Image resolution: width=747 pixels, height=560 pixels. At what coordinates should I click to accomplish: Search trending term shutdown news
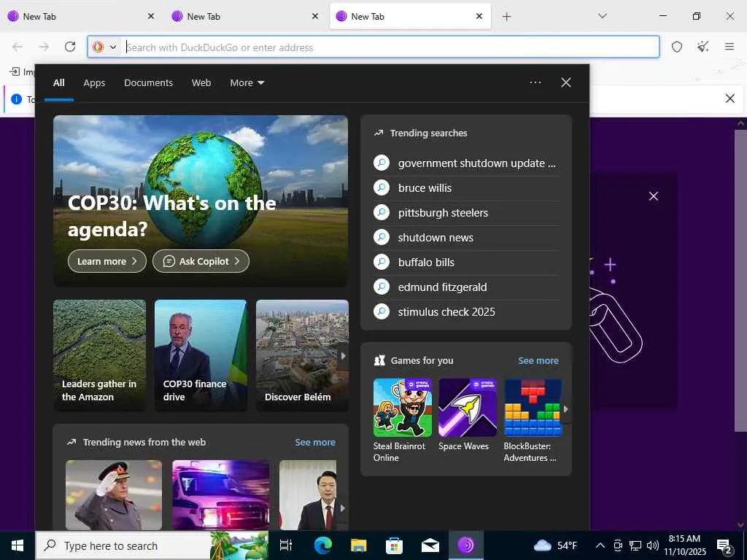pyautogui.click(x=467, y=238)
